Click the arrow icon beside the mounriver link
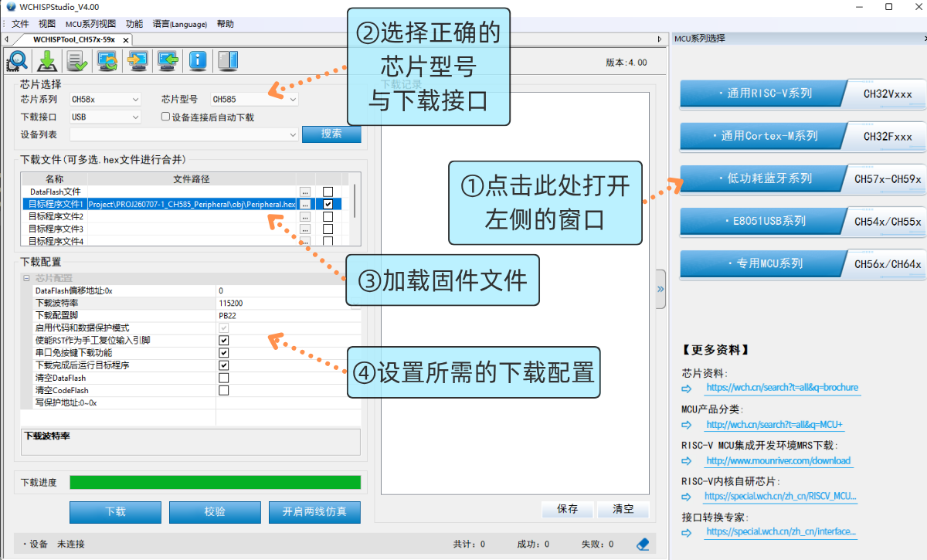This screenshot has height=560, width=927. (687, 461)
